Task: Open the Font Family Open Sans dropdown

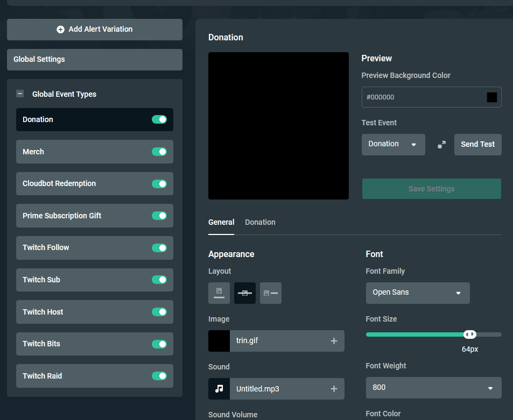Action: (x=417, y=293)
